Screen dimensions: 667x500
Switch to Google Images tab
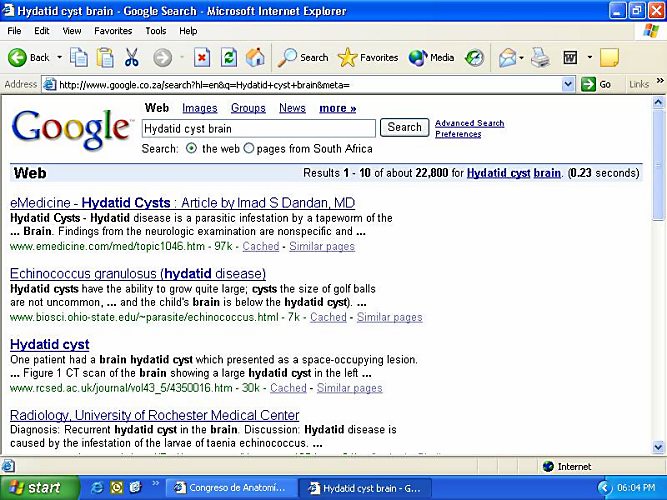[200, 109]
